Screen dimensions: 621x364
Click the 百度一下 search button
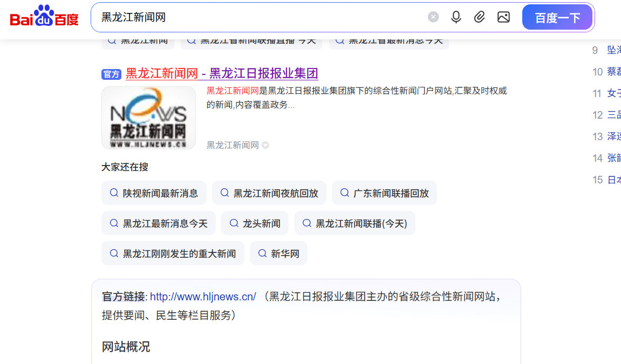coord(557,17)
